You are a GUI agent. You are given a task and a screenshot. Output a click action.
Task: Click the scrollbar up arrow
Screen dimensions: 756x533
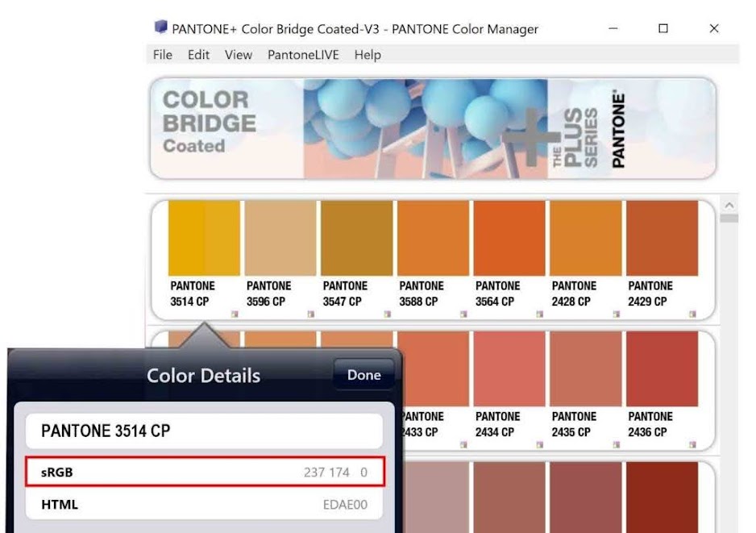(729, 206)
